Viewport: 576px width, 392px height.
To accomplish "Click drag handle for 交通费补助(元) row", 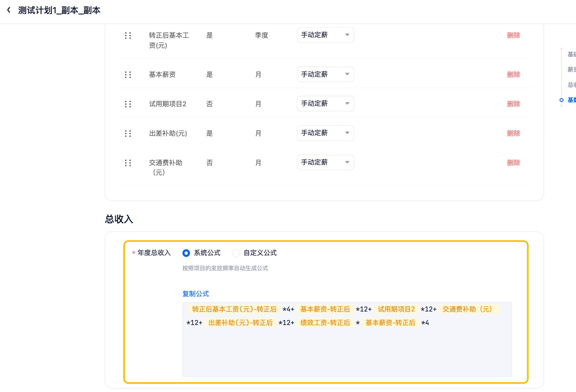I will click(x=128, y=163).
